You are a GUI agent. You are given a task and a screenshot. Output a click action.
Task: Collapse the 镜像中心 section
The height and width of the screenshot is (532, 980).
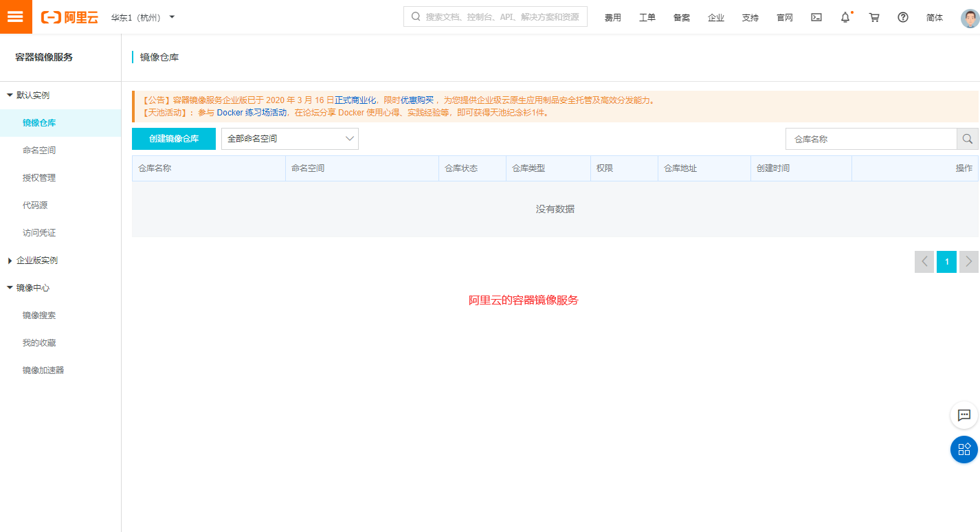29,288
